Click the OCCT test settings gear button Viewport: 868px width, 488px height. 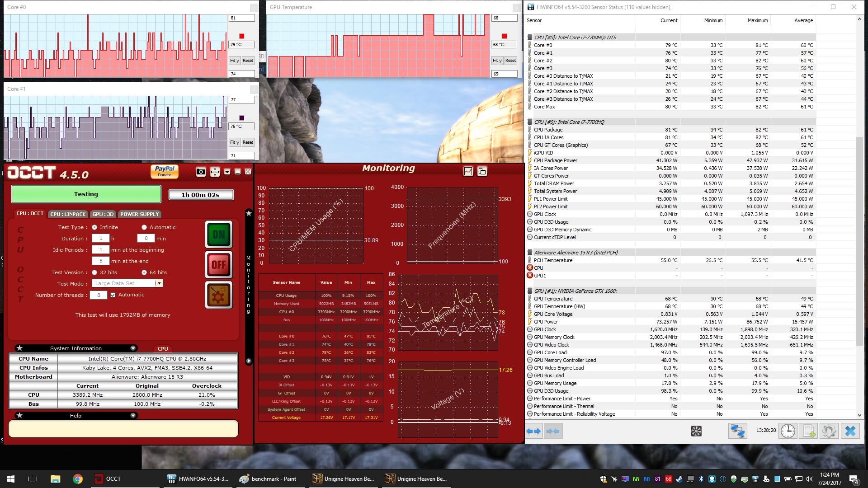[219, 295]
